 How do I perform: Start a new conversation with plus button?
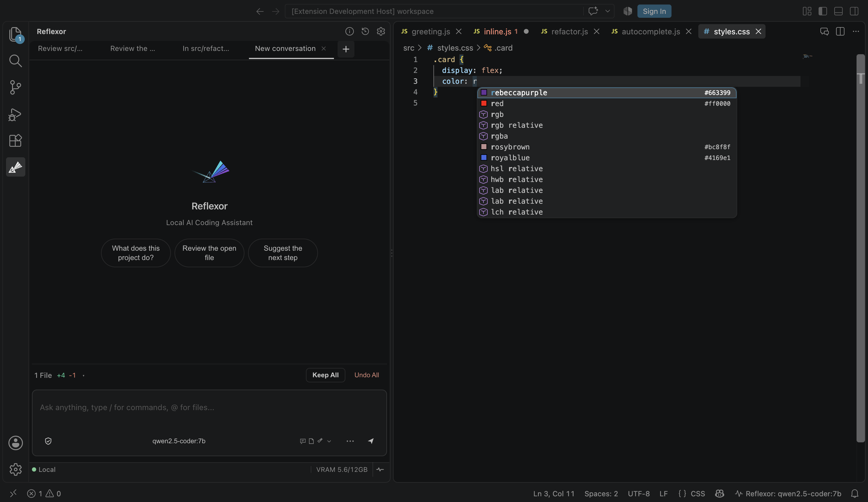click(x=346, y=49)
